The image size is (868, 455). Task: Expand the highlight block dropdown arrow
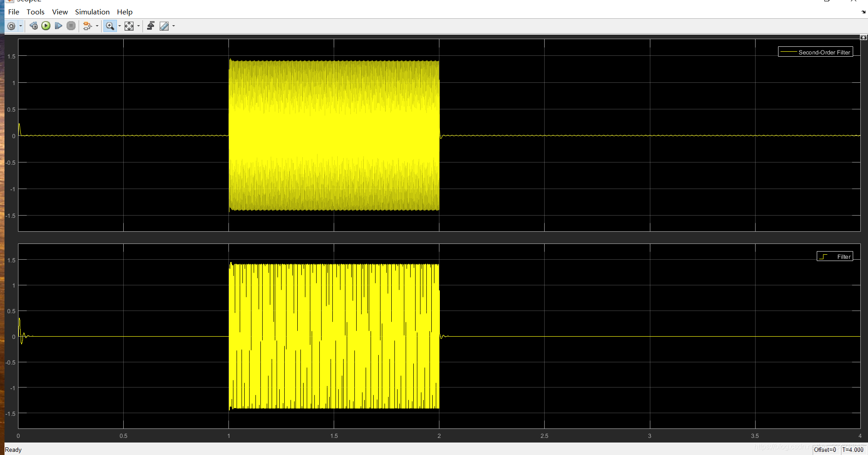tap(97, 26)
